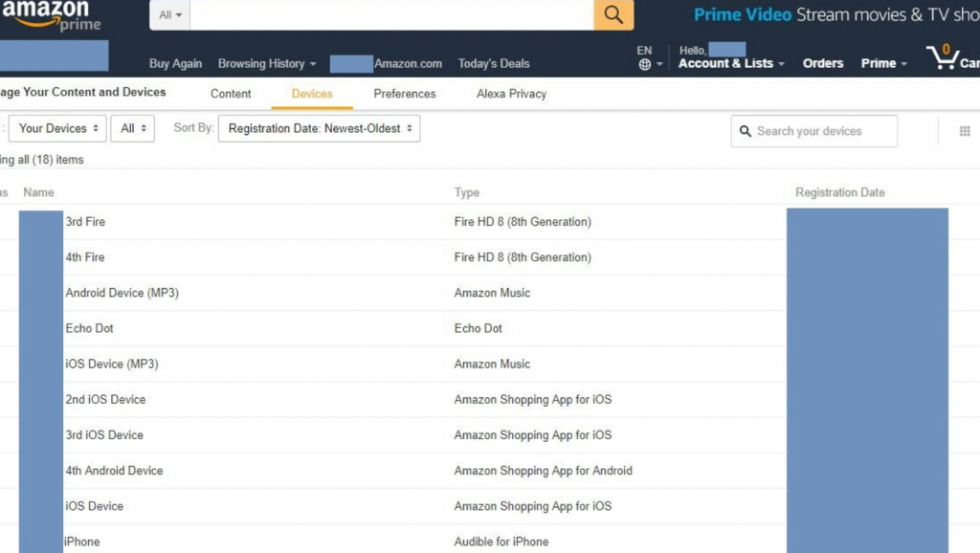This screenshot has width=980, height=553.
Task: Open the Your Devices filter dropdown
Action: [x=57, y=128]
